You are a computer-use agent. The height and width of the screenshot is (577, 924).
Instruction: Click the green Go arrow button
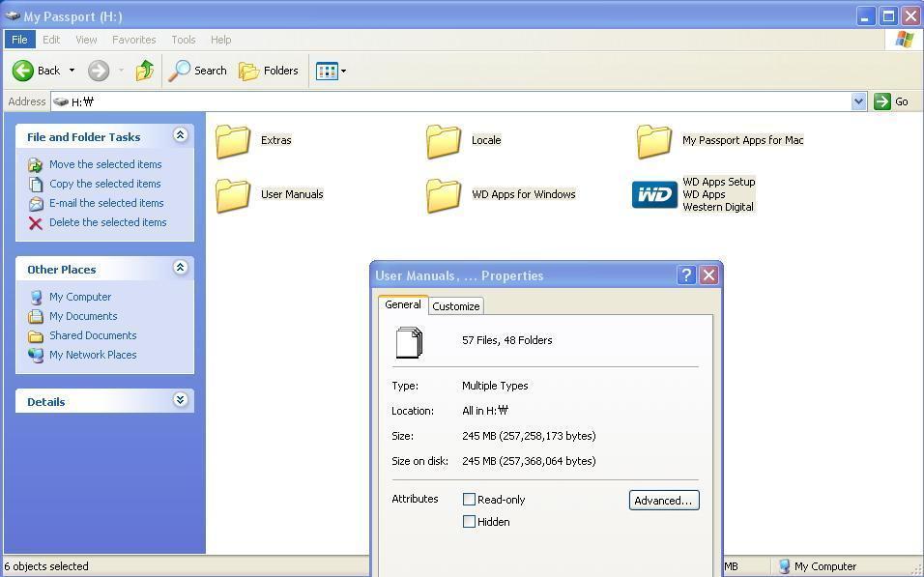[x=882, y=101]
